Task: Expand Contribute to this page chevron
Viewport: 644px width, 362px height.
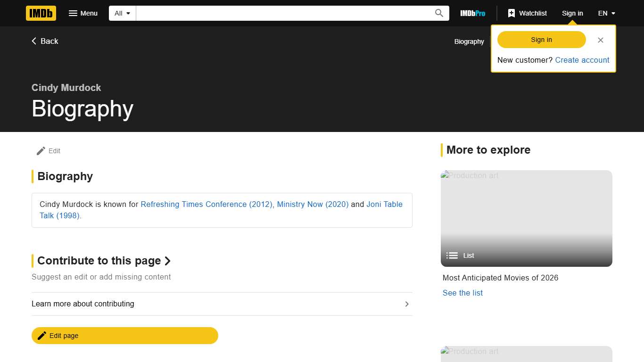Action: [167, 261]
